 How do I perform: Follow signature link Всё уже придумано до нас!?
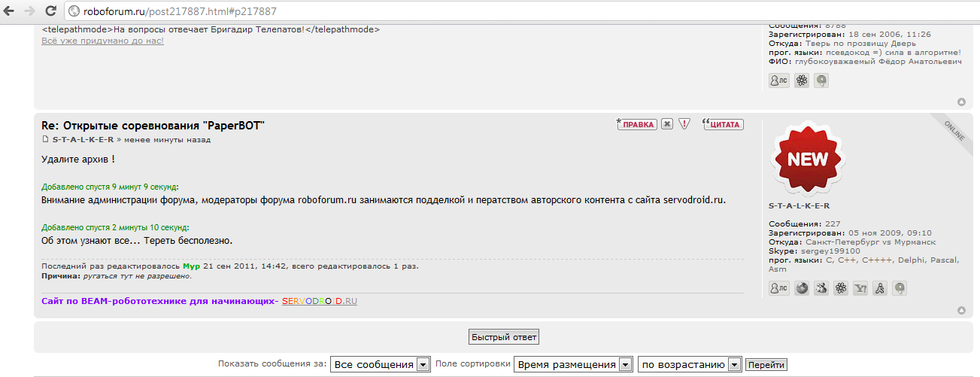(102, 40)
